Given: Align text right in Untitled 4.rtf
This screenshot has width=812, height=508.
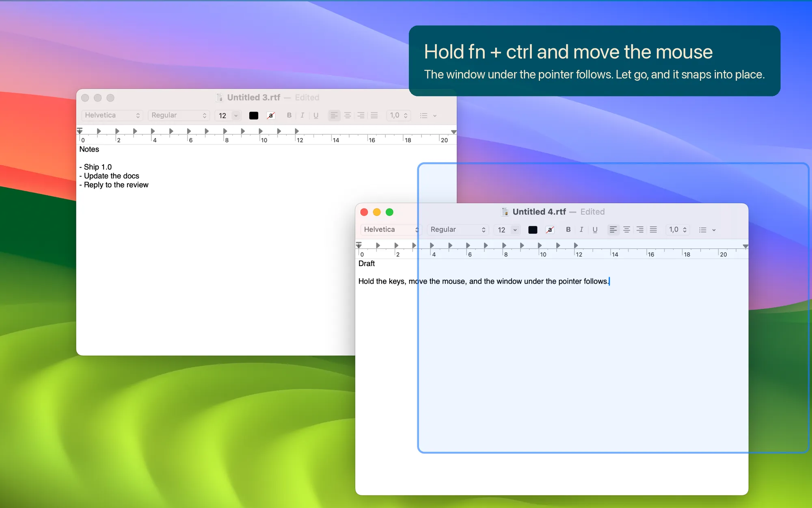Looking at the screenshot, I should coord(640,230).
